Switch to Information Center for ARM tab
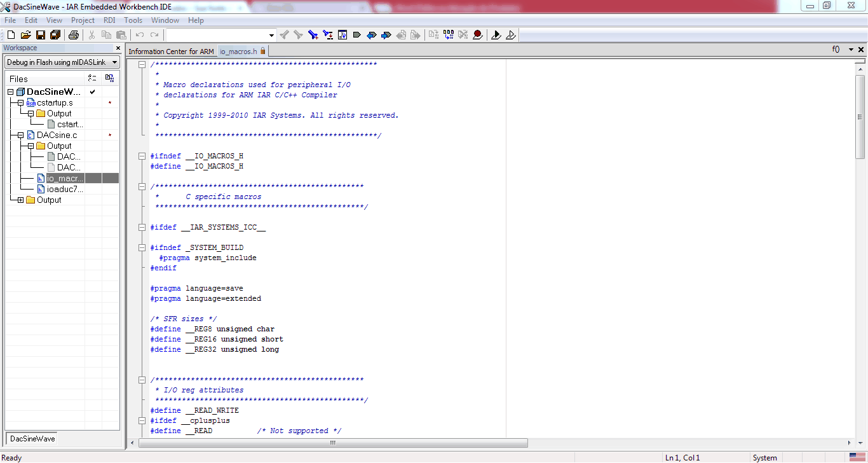Viewport: 868px width, 463px height. pyautogui.click(x=171, y=52)
